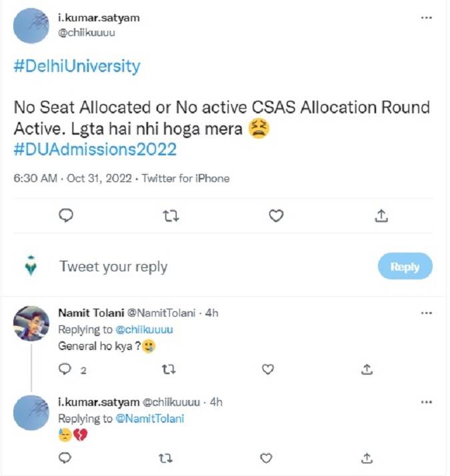Retweet the main DelhiUniversity tweet
This screenshot has height=476, width=450.
[x=171, y=215]
